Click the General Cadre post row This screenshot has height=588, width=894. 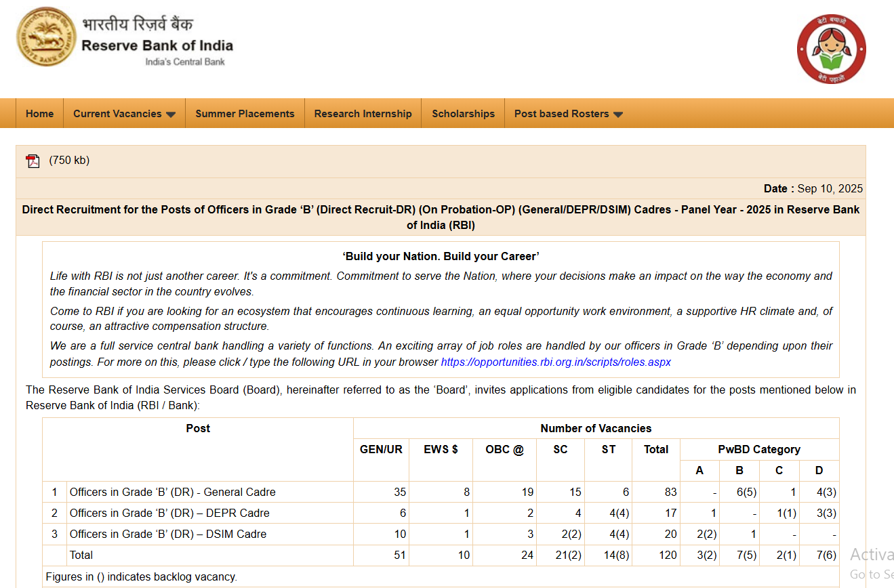click(172, 492)
